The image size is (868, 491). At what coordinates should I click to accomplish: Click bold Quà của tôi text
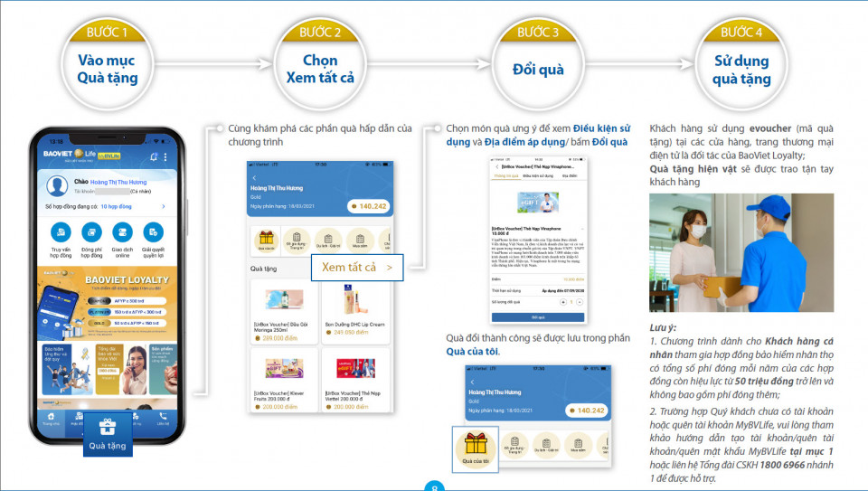pos(472,352)
